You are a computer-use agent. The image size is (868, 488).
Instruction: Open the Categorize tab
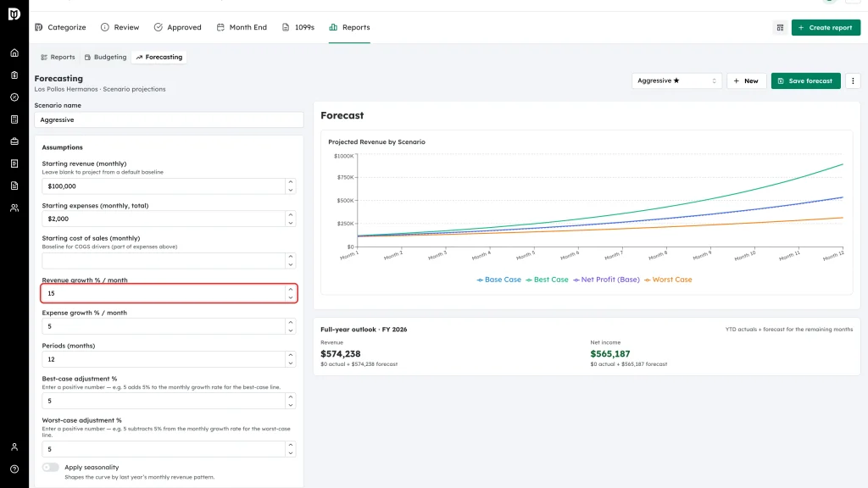tap(60, 27)
